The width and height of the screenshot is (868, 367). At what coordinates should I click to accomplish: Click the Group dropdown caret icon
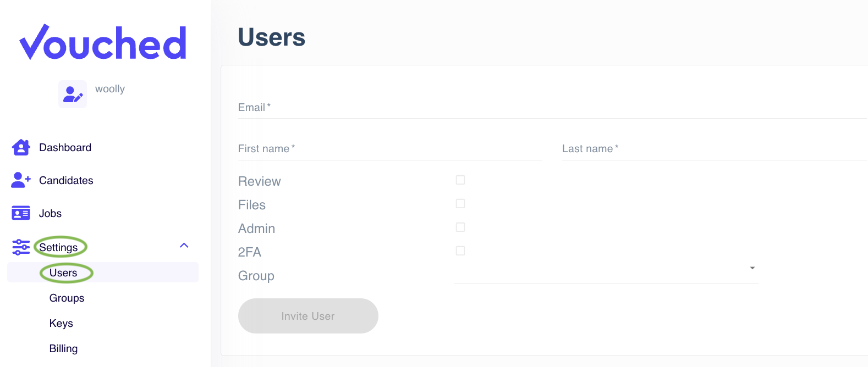click(x=752, y=268)
